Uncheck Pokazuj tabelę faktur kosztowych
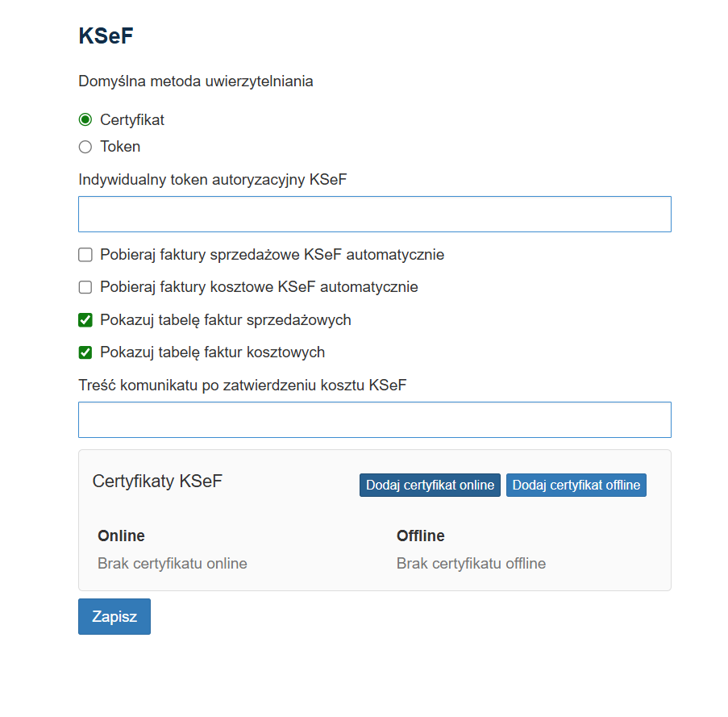Image resolution: width=728 pixels, height=717 pixels. [85, 352]
